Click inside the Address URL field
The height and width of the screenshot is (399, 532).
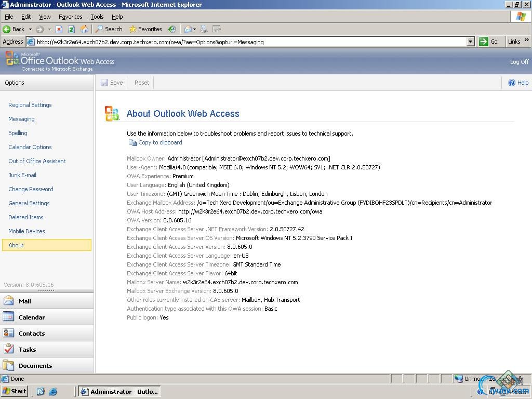tap(251, 42)
